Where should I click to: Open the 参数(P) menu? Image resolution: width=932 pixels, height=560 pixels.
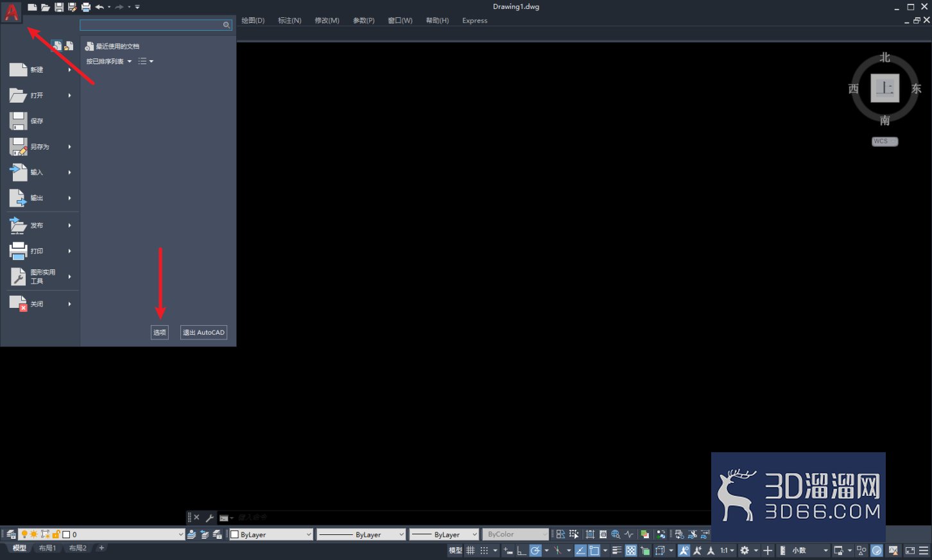[x=364, y=21]
